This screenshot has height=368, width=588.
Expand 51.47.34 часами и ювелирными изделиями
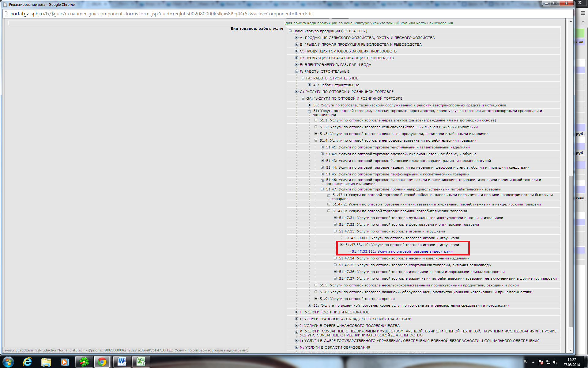click(335, 258)
